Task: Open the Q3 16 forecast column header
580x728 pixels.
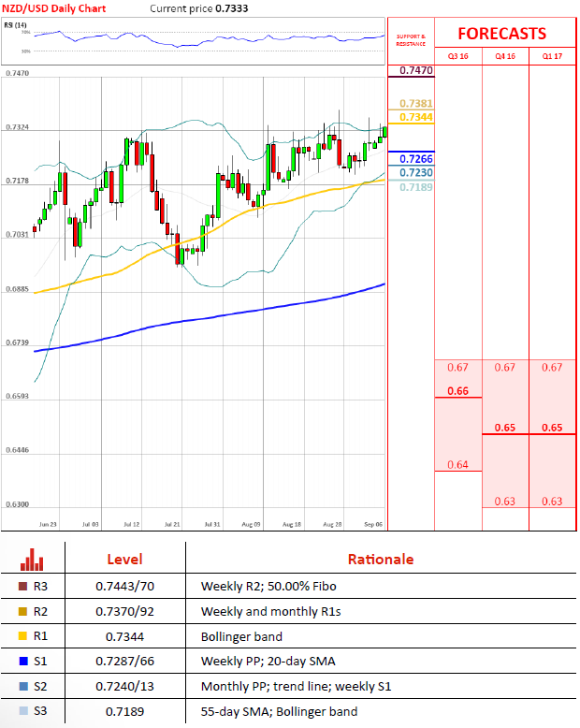Action: point(458,56)
